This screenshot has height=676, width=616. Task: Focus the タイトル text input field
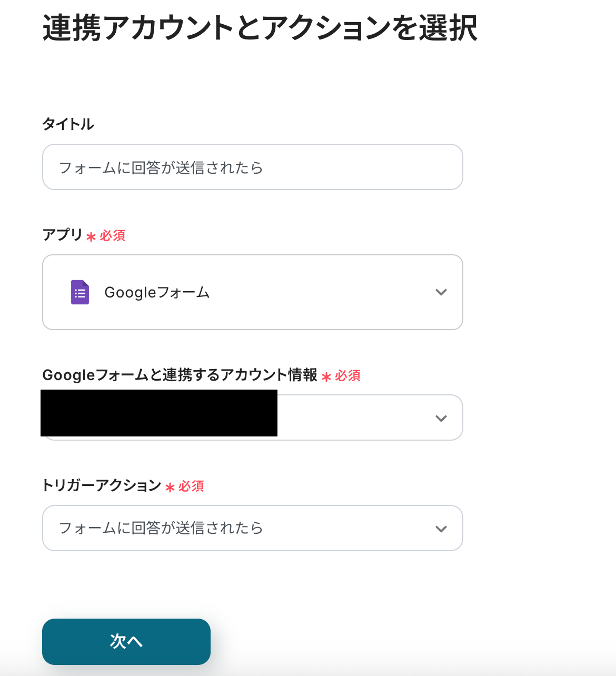pos(253,167)
